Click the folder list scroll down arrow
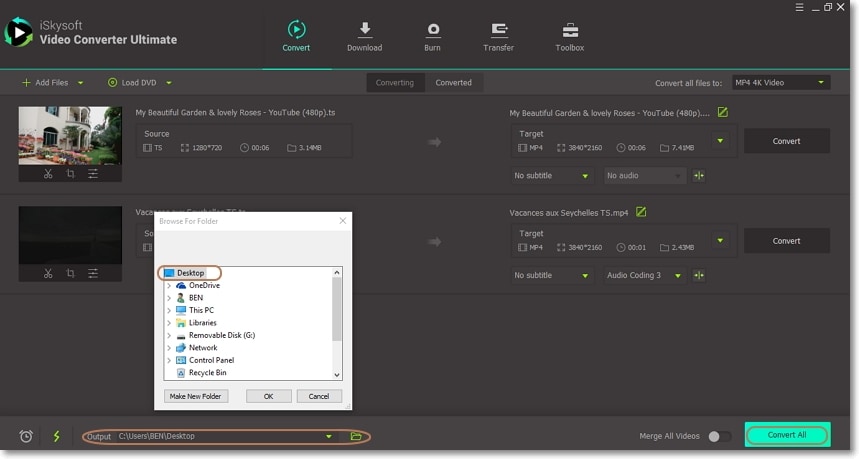 (337, 375)
